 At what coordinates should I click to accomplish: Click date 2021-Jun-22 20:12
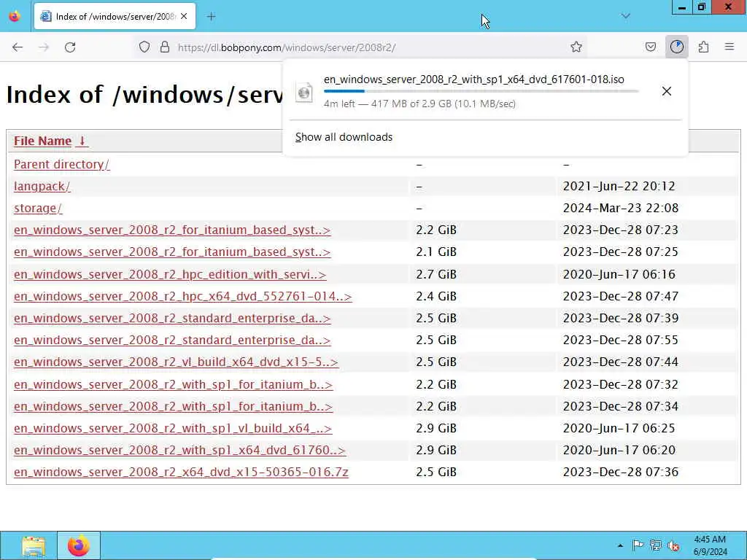619,186
